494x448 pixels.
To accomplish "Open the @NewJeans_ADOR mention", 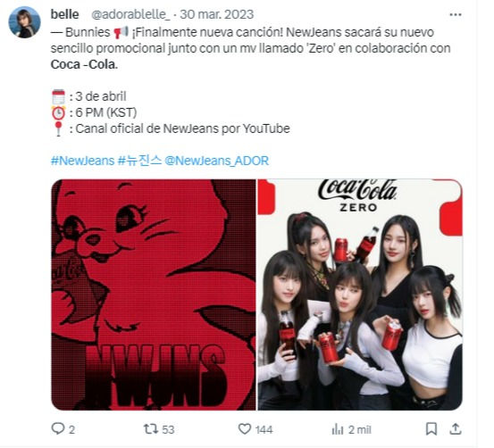I will (217, 161).
